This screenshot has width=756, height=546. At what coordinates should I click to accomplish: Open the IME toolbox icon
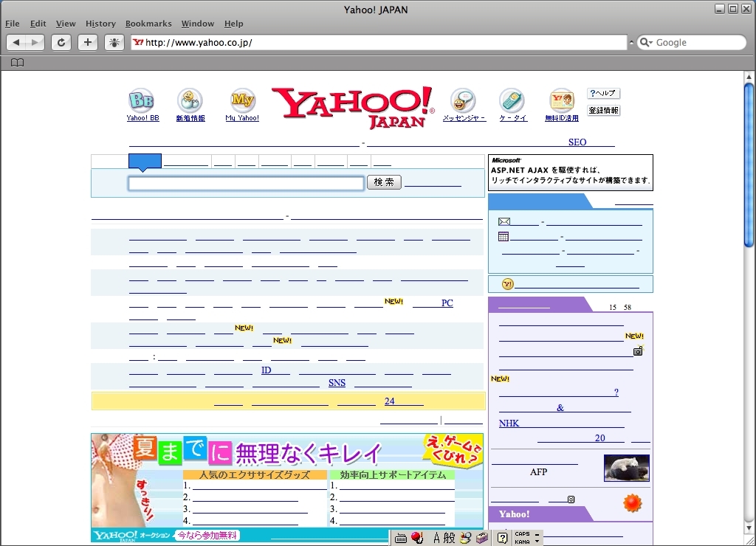pos(482,538)
